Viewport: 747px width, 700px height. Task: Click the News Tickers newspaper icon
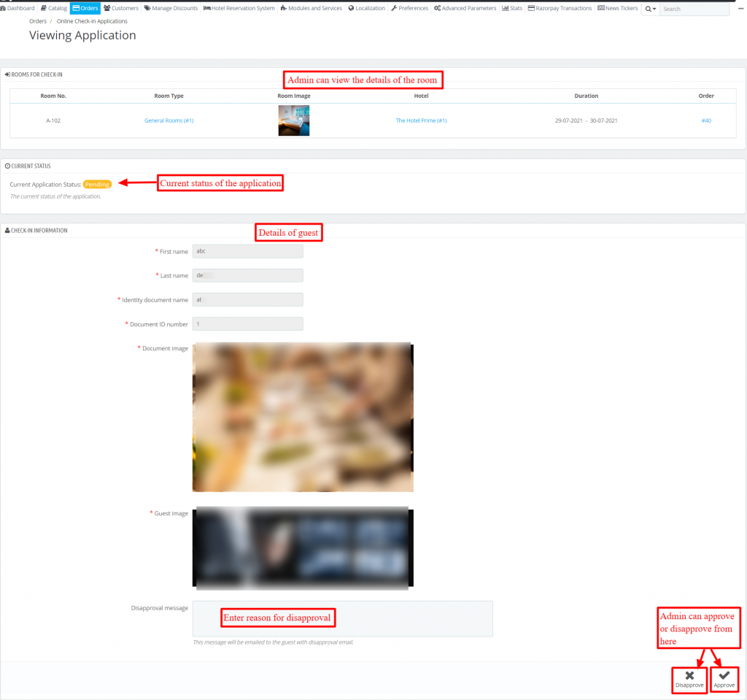click(x=601, y=8)
